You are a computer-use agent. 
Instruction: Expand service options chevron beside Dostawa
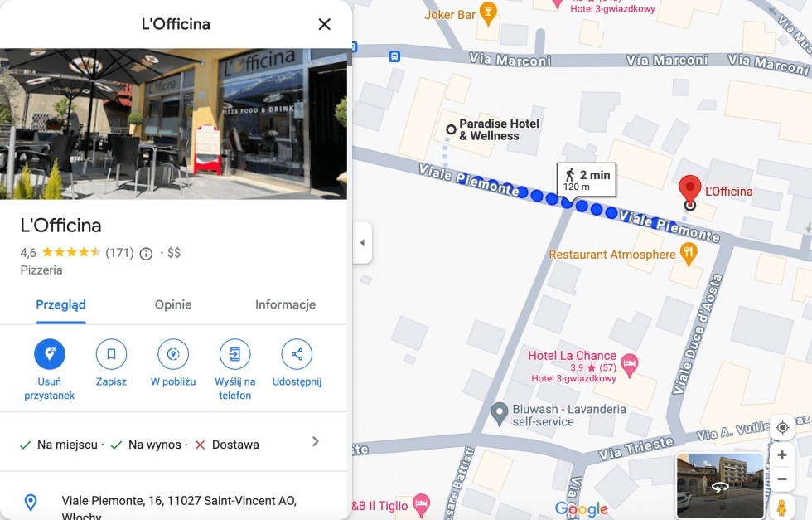[x=316, y=442]
